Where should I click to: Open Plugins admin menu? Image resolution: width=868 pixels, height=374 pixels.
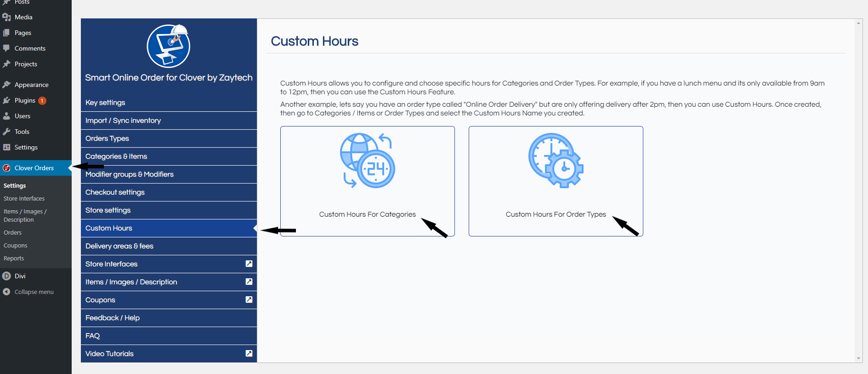tap(25, 100)
